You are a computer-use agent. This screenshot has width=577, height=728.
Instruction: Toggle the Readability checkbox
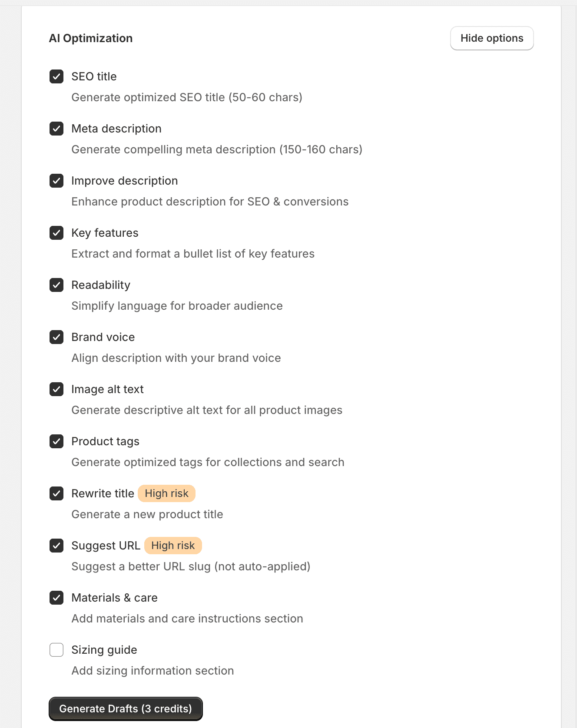tap(56, 285)
